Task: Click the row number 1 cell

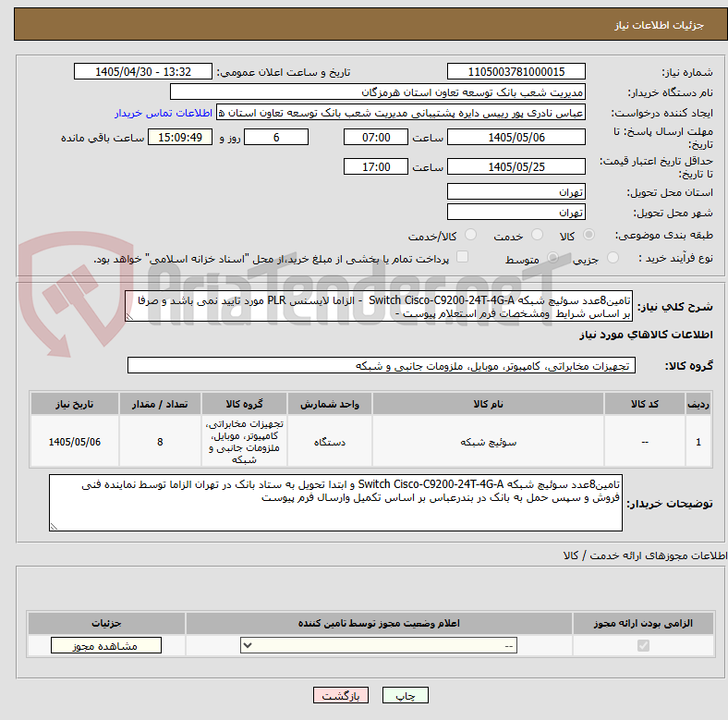Action: click(x=698, y=442)
